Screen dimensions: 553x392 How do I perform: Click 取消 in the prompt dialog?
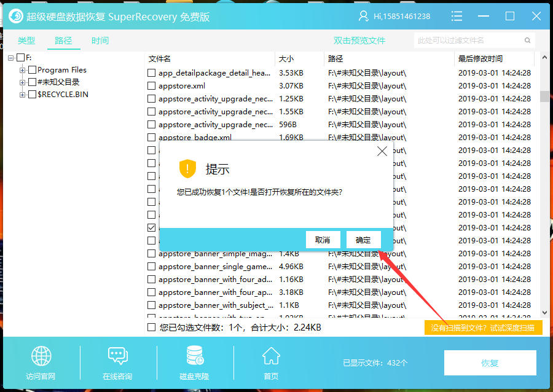(323, 240)
